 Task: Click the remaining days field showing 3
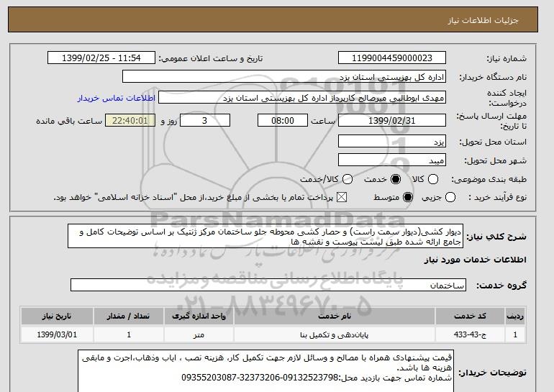click(205, 120)
